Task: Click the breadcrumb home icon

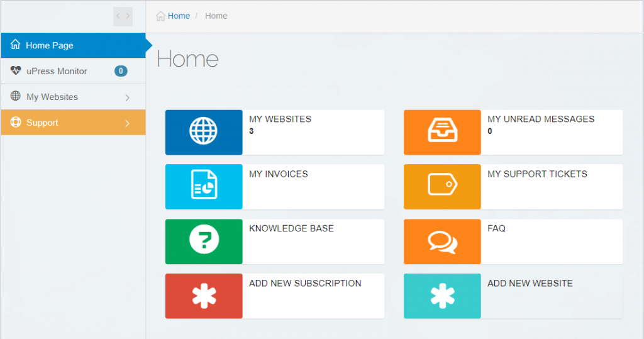Action: pos(160,16)
